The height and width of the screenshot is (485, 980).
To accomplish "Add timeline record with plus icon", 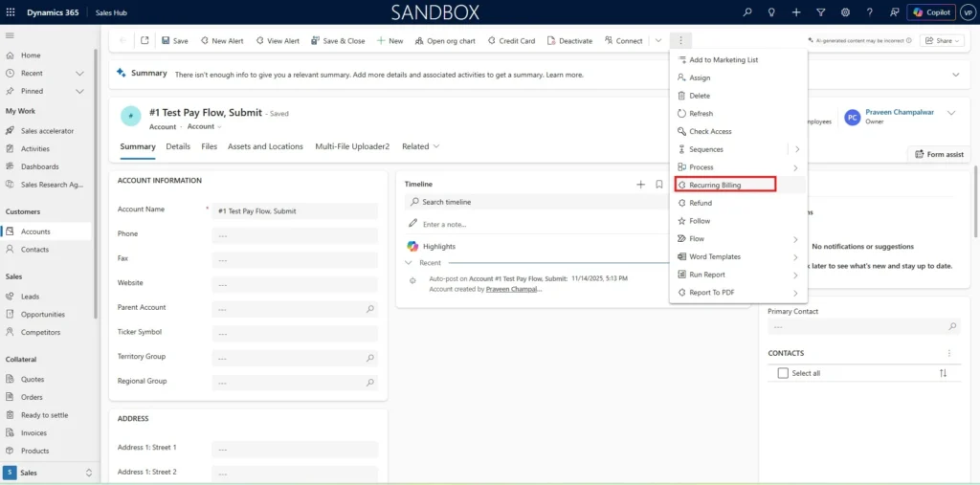I will (640, 185).
